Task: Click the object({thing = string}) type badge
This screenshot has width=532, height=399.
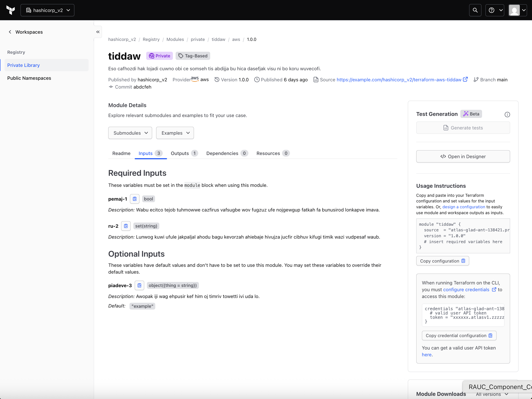Action: pos(173,286)
